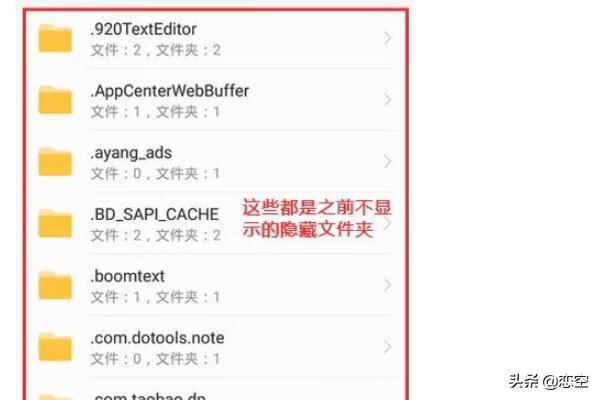Click the chevron beside .boomtext

[387, 285]
